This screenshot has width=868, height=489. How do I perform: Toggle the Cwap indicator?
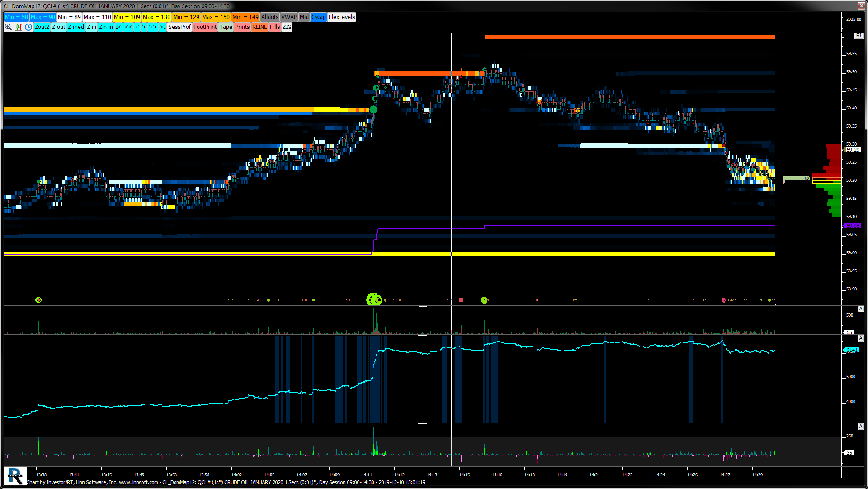pyautogui.click(x=319, y=17)
